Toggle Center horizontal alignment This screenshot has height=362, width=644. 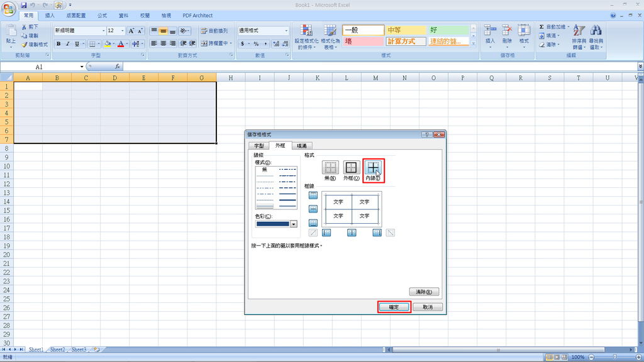tap(163, 43)
